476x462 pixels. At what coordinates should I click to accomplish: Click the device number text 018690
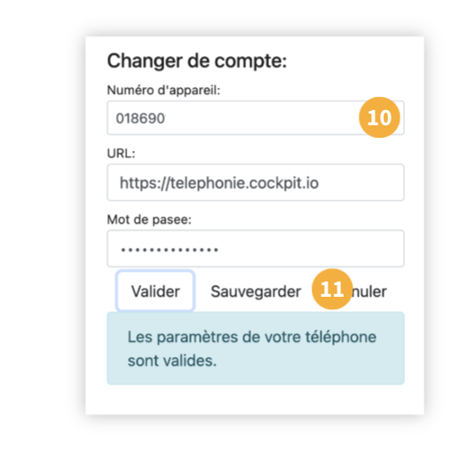pos(140,118)
